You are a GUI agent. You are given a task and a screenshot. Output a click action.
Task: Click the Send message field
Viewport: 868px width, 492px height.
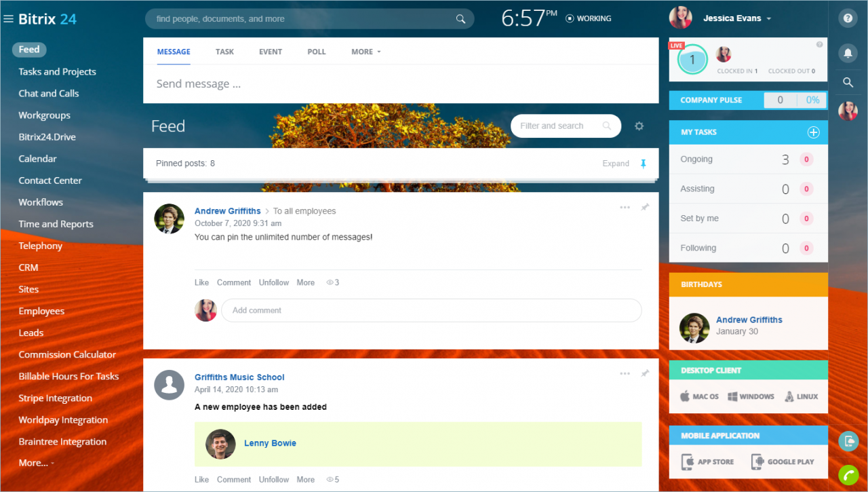(x=401, y=84)
